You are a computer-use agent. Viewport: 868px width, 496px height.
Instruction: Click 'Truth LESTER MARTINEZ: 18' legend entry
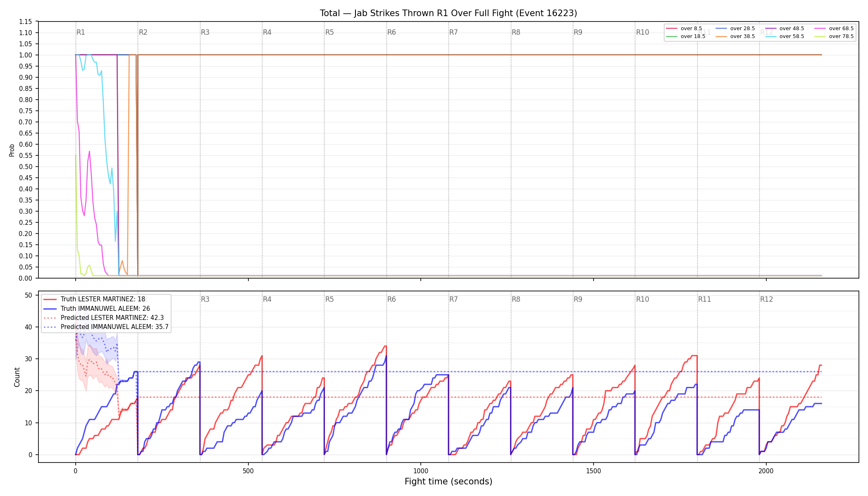[x=94, y=299]
